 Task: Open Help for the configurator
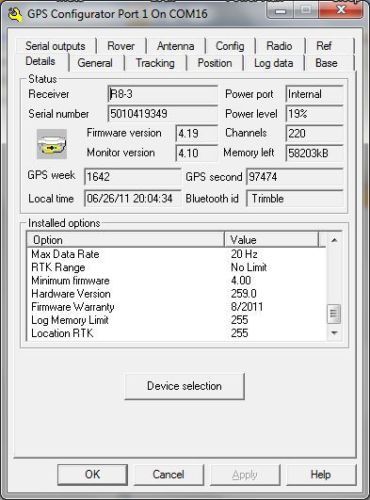click(321, 474)
